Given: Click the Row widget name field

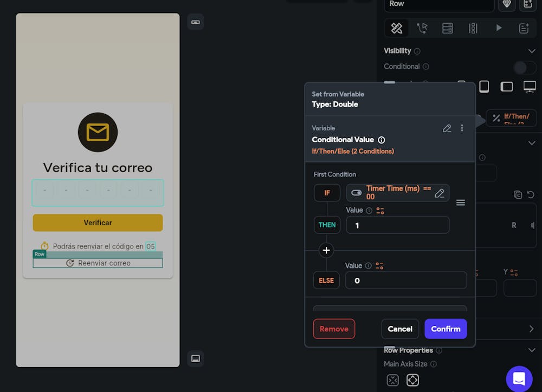Looking at the screenshot, I should tap(439, 5).
